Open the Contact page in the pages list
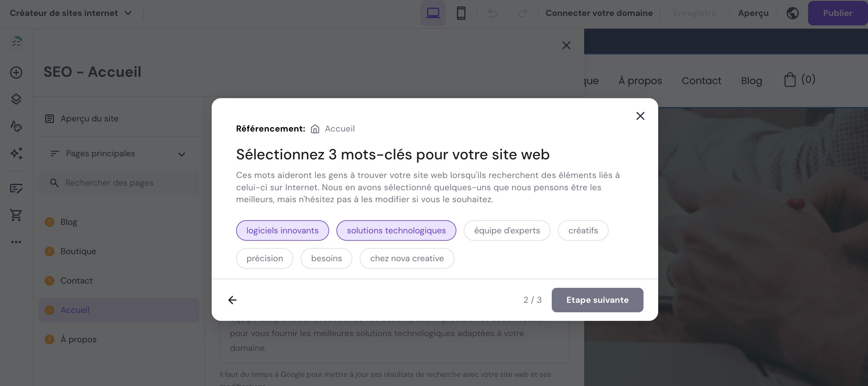The image size is (868, 386). 76,280
